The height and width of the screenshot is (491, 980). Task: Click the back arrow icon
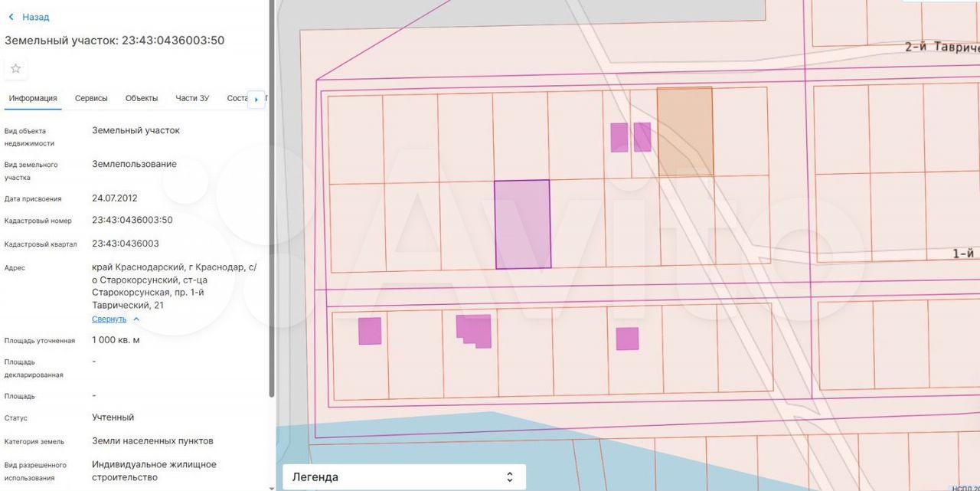pyautogui.click(x=11, y=17)
